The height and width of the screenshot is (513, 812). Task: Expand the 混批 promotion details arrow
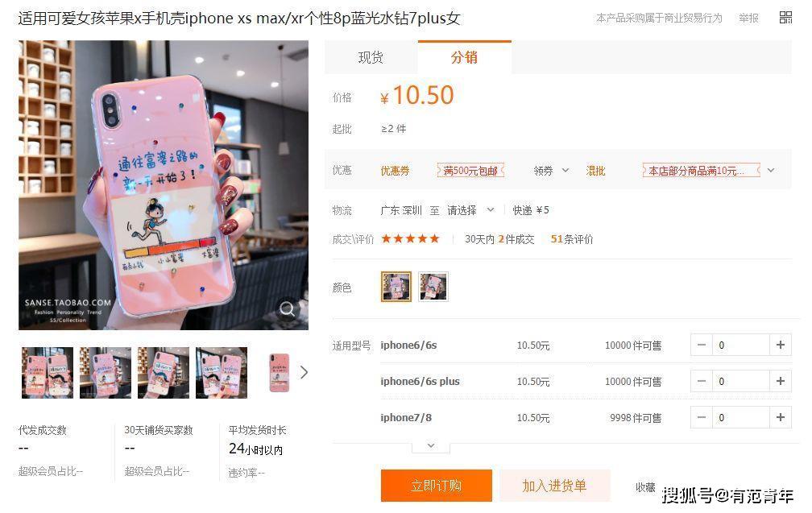[x=771, y=170]
